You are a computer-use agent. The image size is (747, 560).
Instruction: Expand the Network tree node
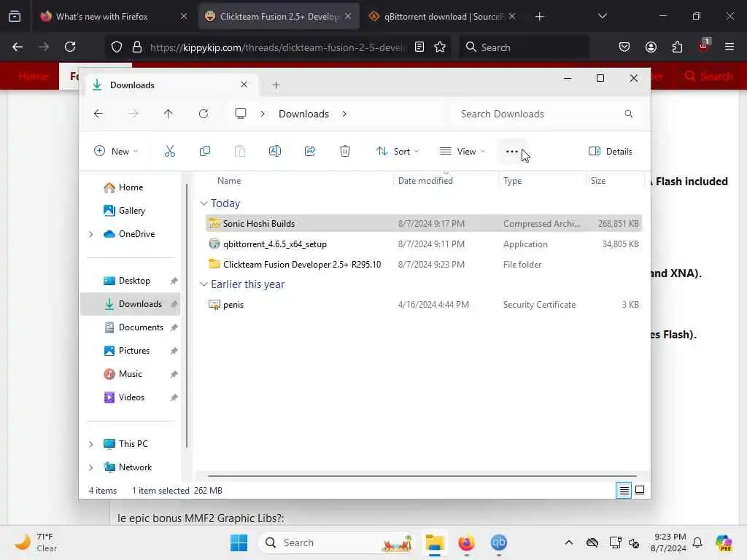click(91, 467)
